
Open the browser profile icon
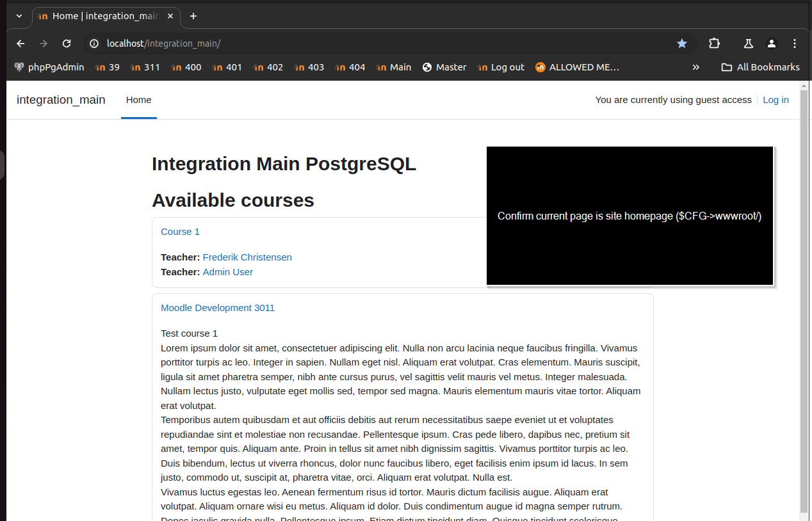click(772, 44)
